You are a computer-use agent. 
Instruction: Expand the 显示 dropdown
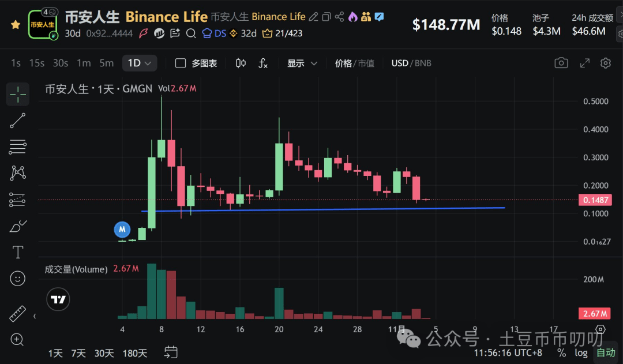[302, 63]
